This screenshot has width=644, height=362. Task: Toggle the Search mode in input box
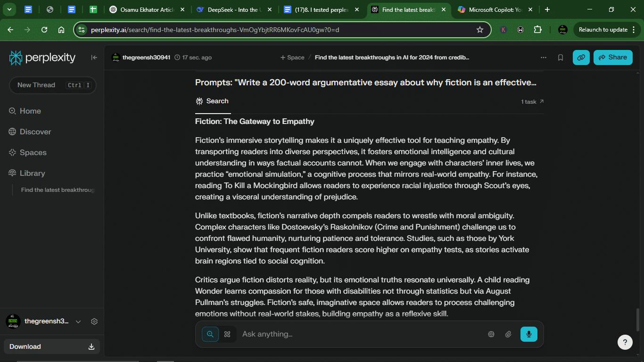point(210,334)
